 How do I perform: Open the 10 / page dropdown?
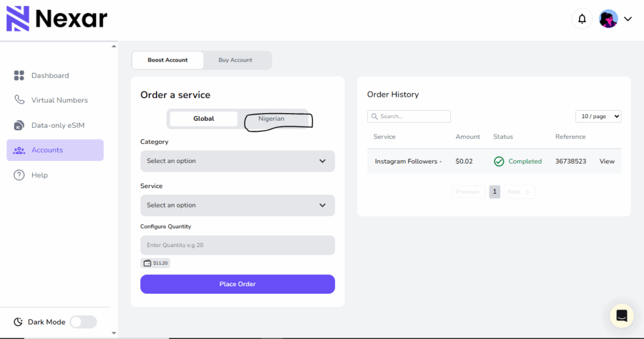coord(598,116)
